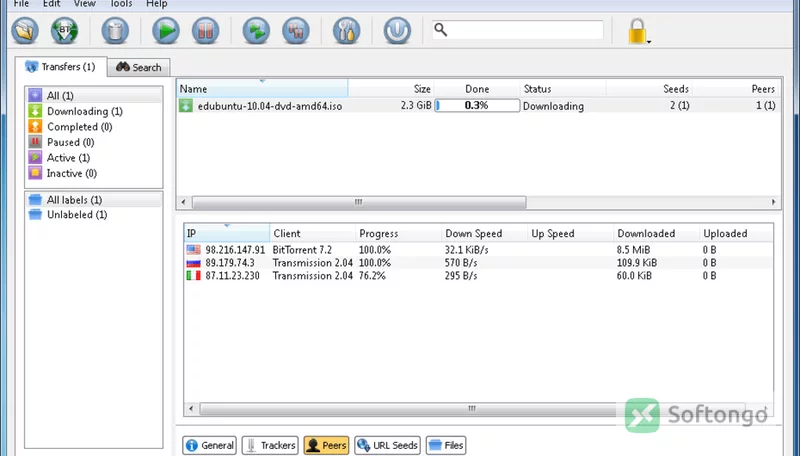This screenshot has width=800, height=456.
Task: Sort transfers by Seeds column header
Action: pyautogui.click(x=649, y=89)
